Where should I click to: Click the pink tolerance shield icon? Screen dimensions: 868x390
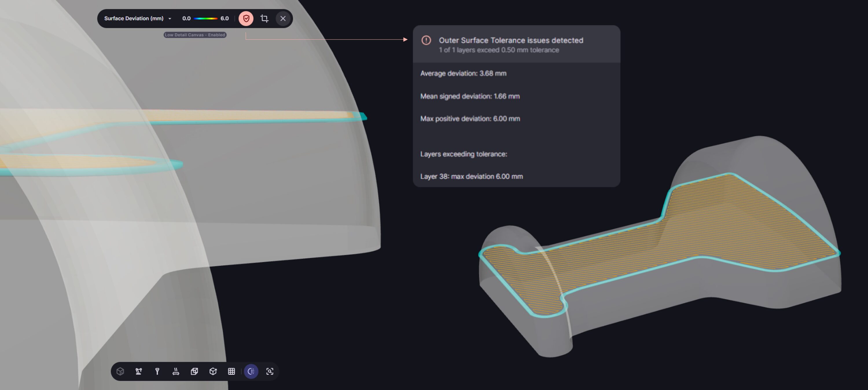pos(246,19)
